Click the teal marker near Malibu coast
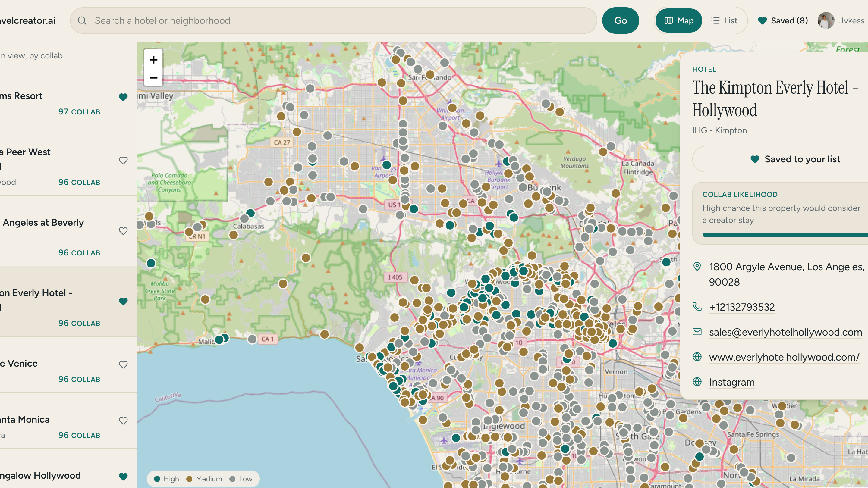The image size is (868, 488). point(219,339)
